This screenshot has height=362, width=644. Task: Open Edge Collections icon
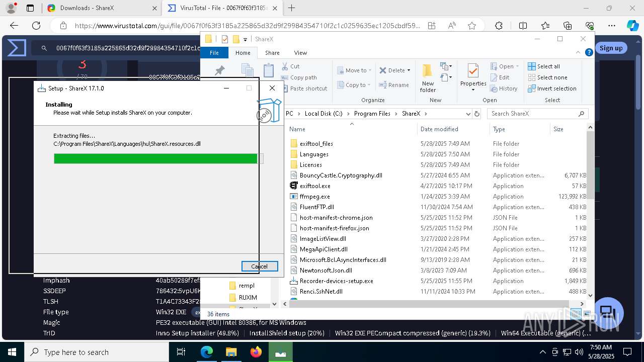click(x=568, y=26)
